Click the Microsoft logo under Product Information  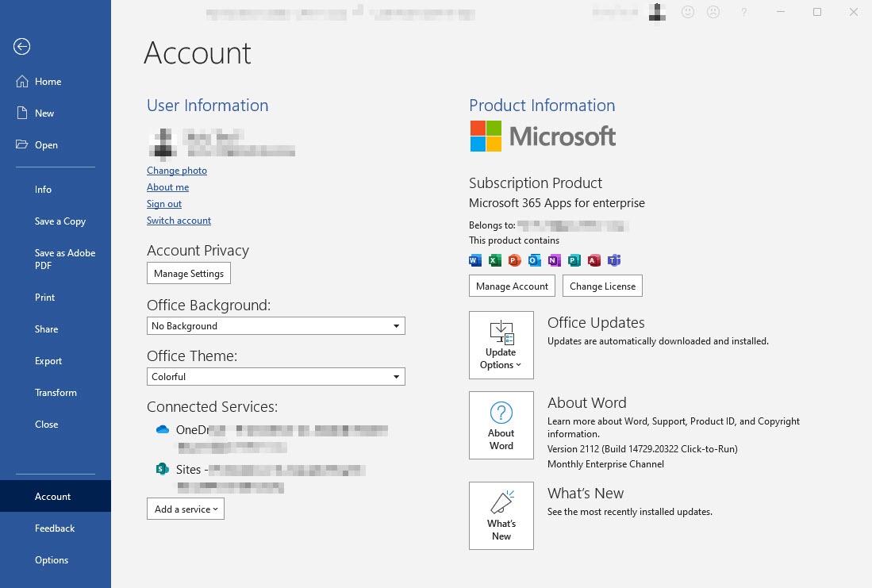543,136
